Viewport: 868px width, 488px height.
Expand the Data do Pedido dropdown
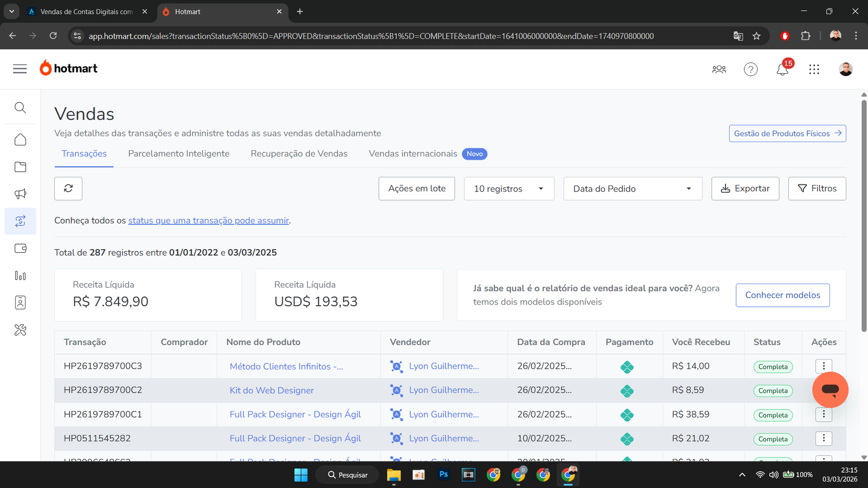point(633,189)
